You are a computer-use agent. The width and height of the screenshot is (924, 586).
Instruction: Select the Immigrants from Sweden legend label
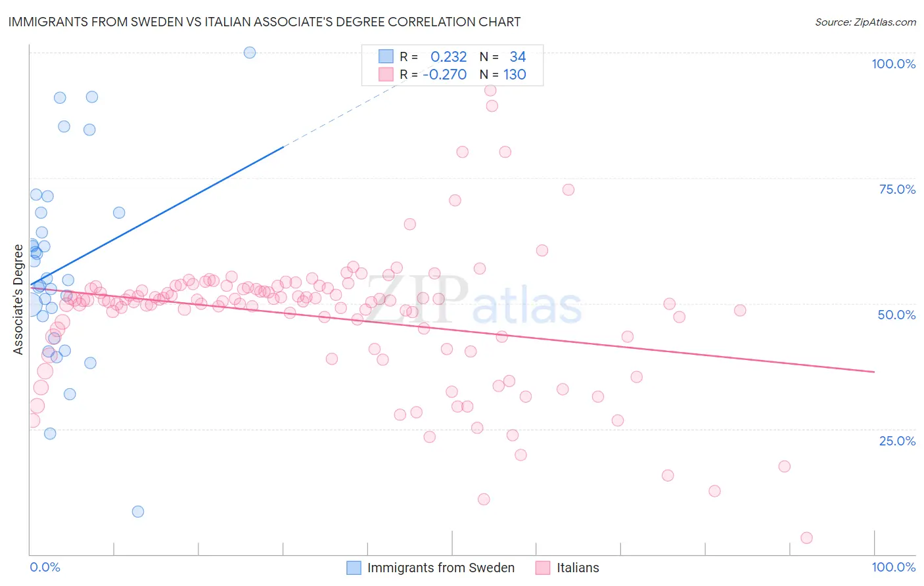click(x=441, y=568)
